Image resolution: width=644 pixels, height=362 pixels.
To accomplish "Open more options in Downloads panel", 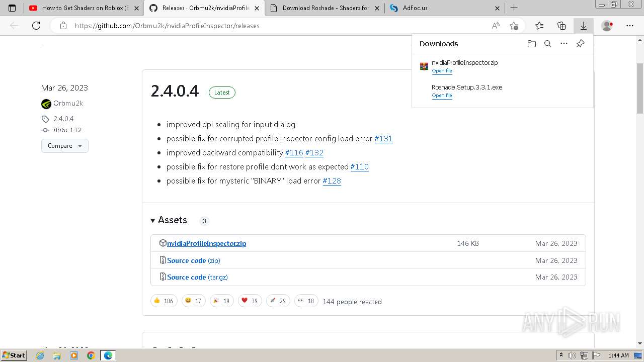I will coord(564,44).
